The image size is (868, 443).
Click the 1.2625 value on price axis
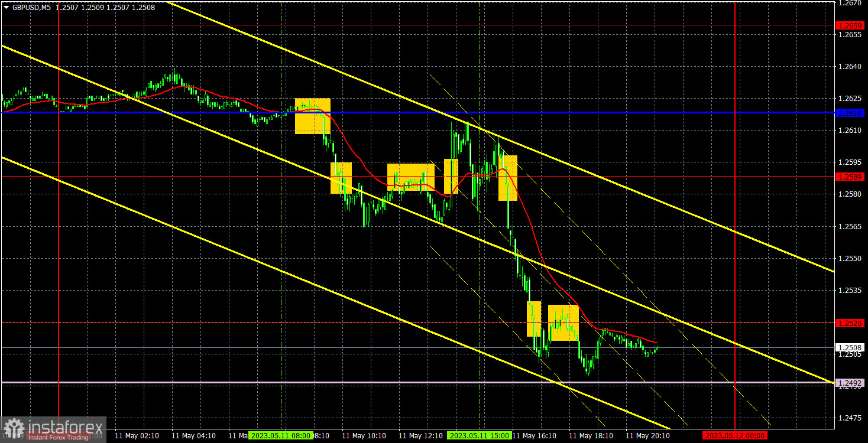[x=850, y=99]
